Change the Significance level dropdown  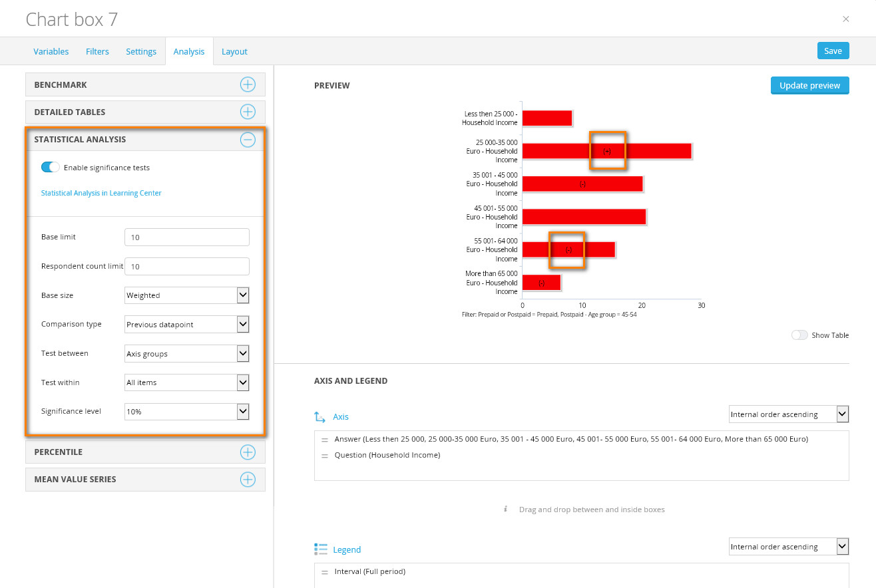(187, 412)
